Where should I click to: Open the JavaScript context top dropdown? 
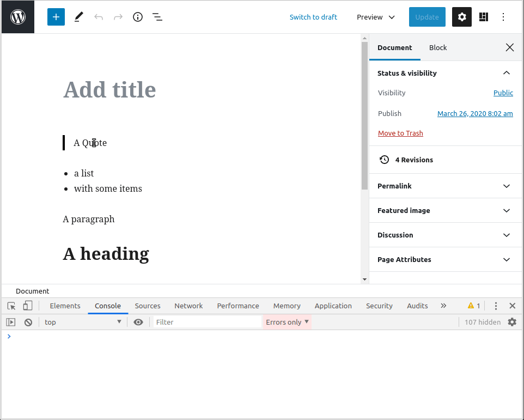pos(83,322)
